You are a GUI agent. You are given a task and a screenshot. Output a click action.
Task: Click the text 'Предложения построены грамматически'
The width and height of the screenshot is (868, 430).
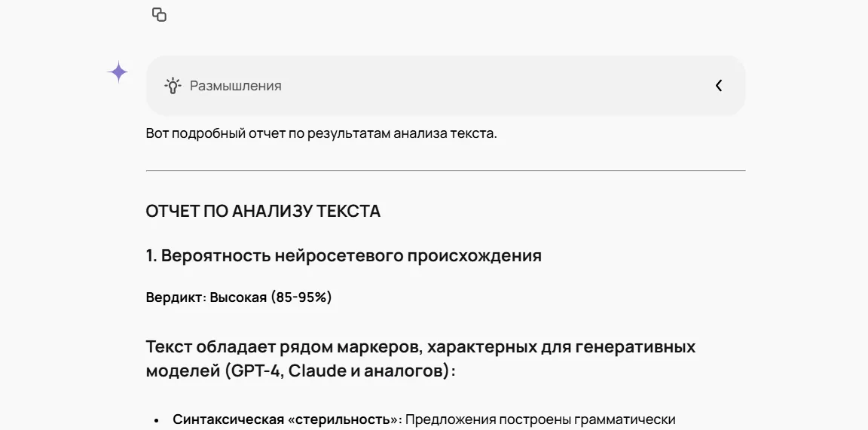[x=540, y=419]
